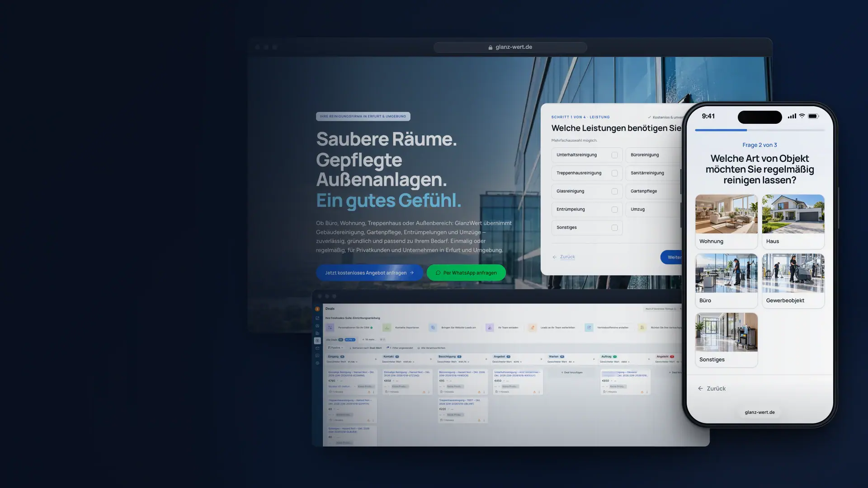Click the question progress bar on the phone
Screen dimensions: 868x488
click(759, 130)
